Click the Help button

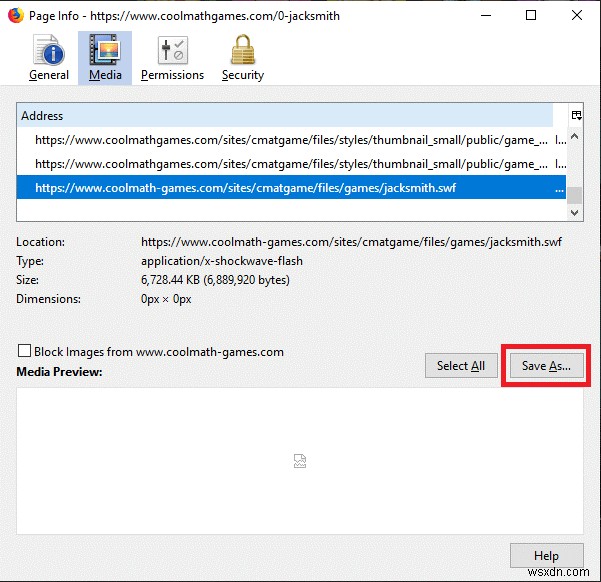[547, 555]
